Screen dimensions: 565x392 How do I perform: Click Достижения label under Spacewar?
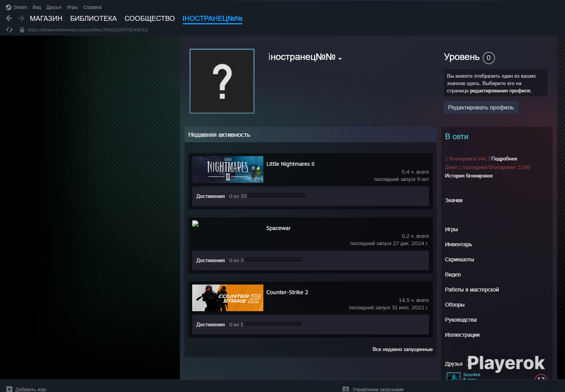pyautogui.click(x=211, y=261)
